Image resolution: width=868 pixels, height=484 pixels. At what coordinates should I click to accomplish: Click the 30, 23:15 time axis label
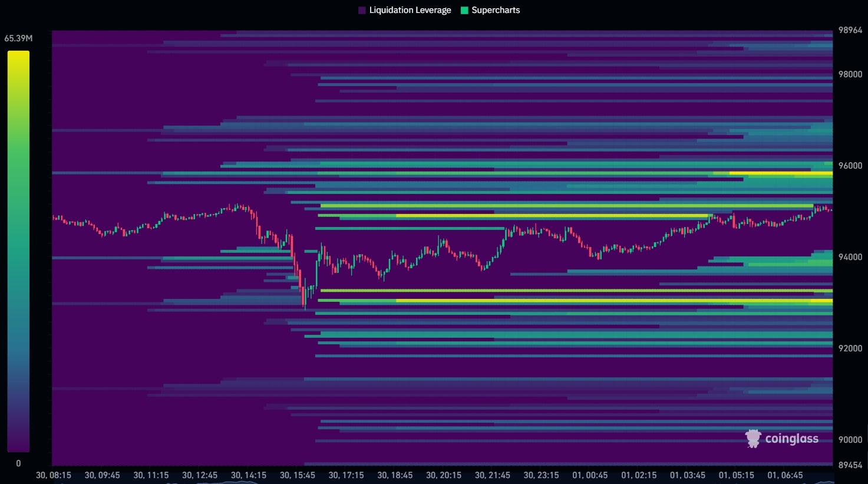pyautogui.click(x=541, y=475)
